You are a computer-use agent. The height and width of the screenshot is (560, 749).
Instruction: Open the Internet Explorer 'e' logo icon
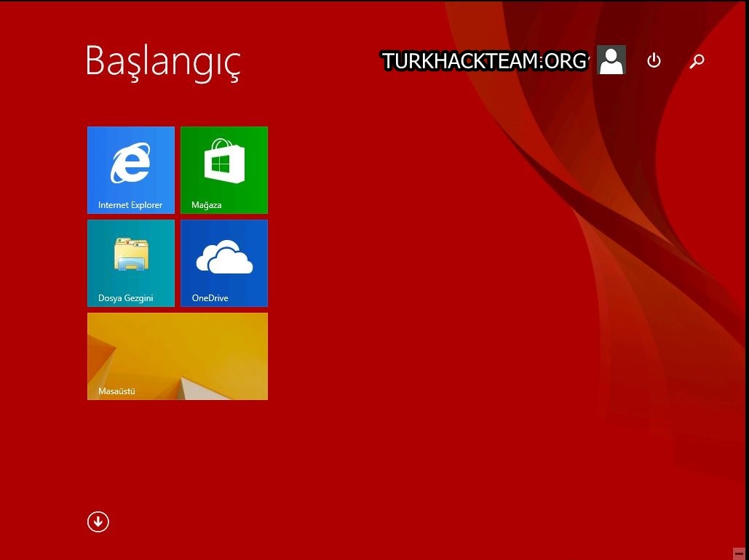tap(130, 163)
